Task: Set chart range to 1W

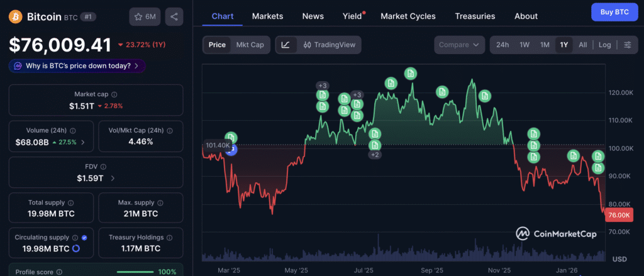Action: pyautogui.click(x=525, y=45)
